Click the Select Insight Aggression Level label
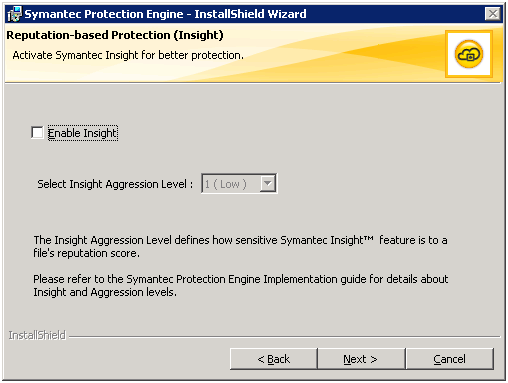This screenshot has height=383, width=508. tap(115, 184)
